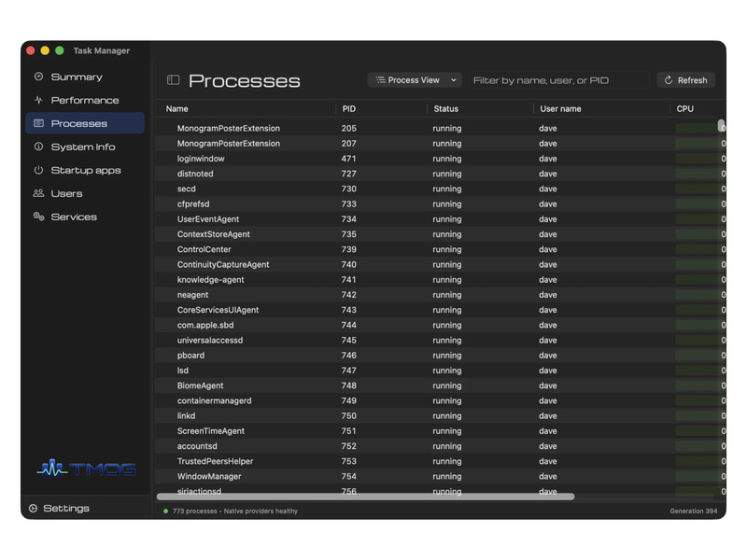
Task: Open the Summary section label
Action: [77, 77]
